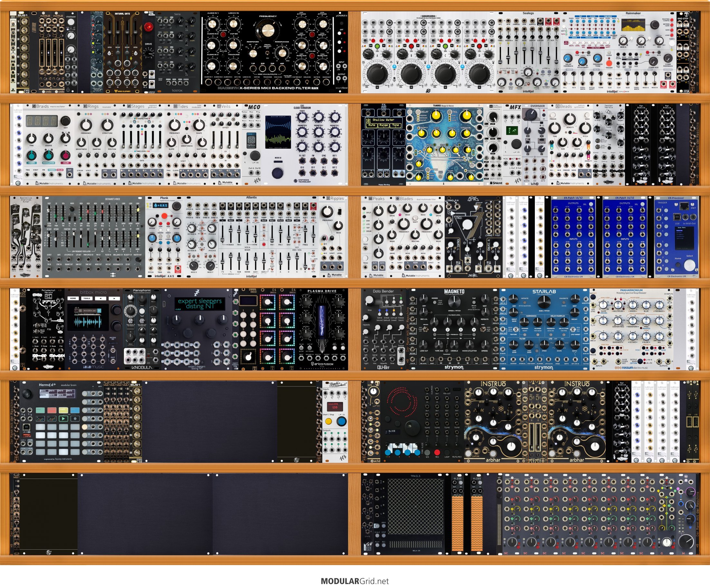Click yellow Start/Stop button on Pamela's PRO Workout
The height and width of the screenshot is (588, 710).
click(328, 421)
